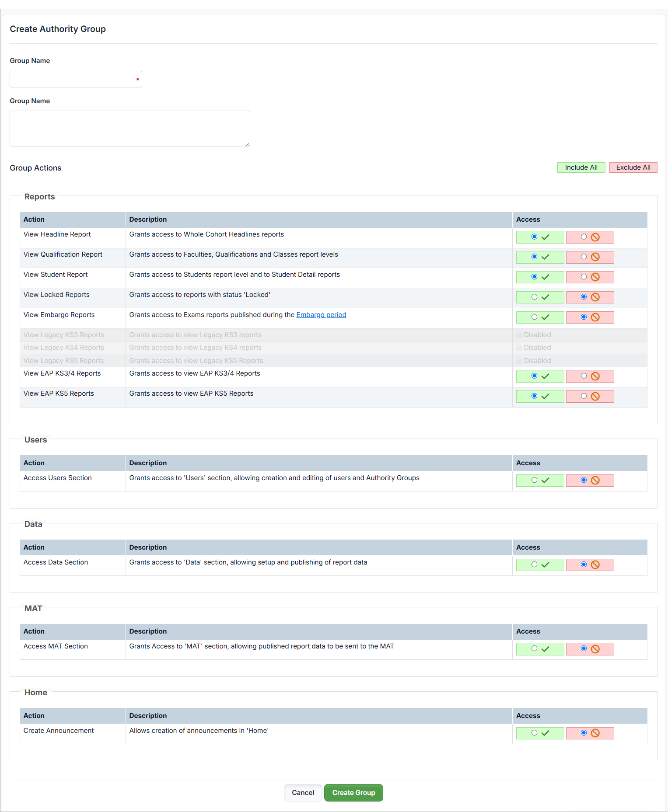
Task: Cancel the authority group creation
Action: coord(303,793)
